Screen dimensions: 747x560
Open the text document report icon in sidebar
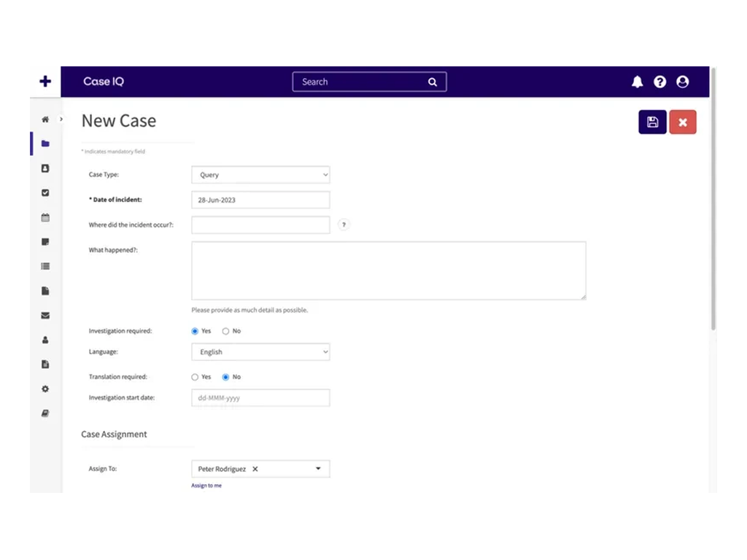pyautogui.click(x=45, y=365)
